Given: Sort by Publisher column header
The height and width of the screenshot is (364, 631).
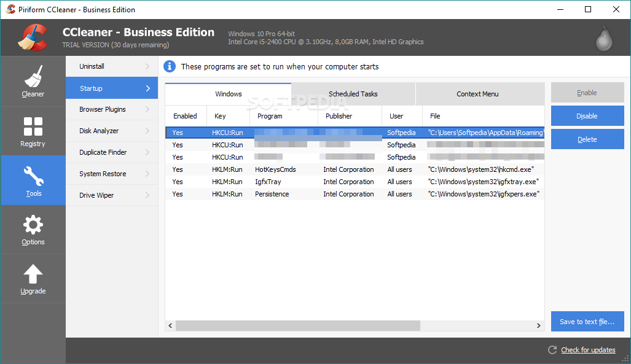Looking at the screenshot, I should (350, 116).
